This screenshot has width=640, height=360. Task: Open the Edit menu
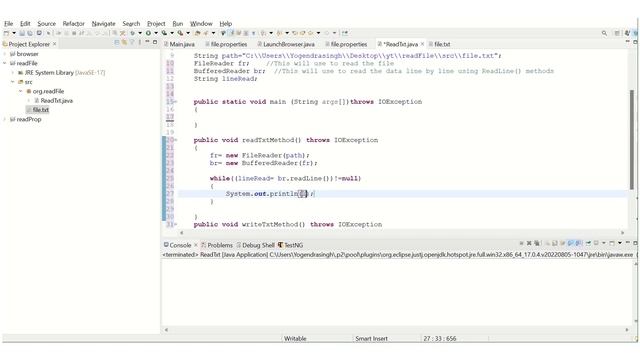25,24
